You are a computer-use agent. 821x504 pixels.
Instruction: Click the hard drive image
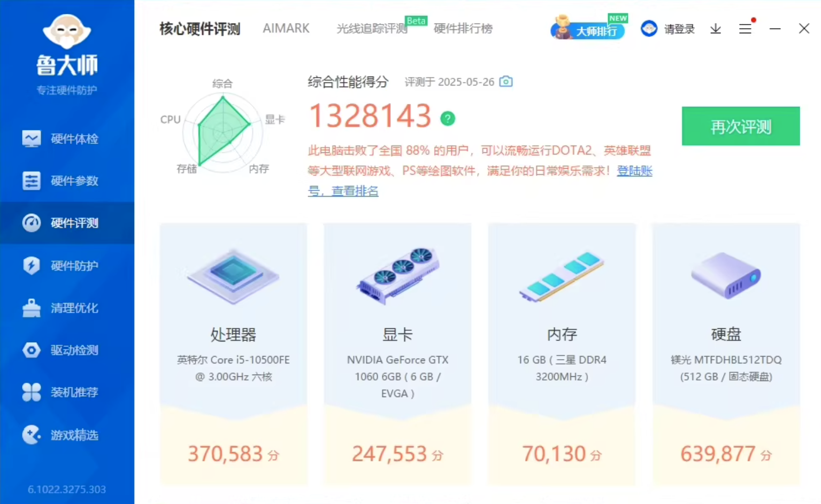(x=726, y=275)
